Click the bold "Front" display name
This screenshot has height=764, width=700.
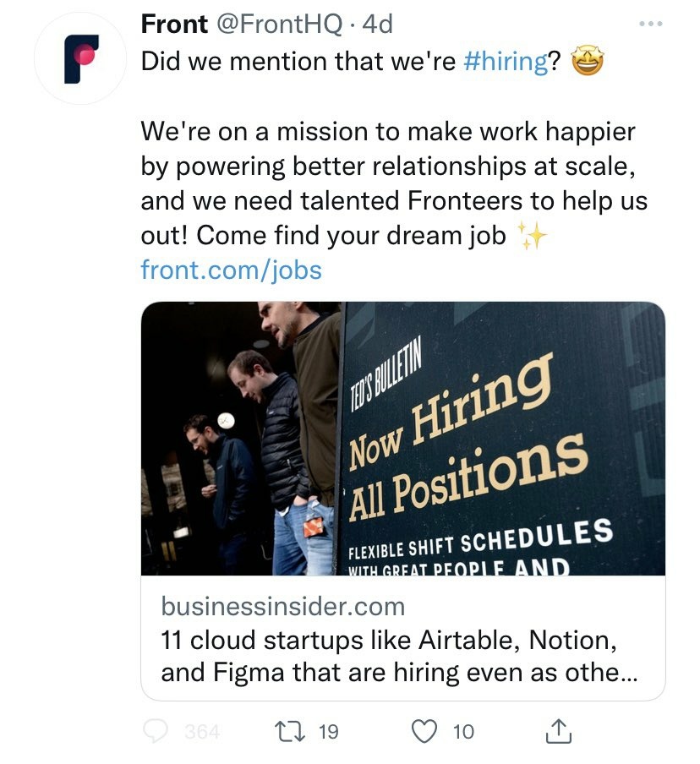pyautogui.click(x=174, y=25)
